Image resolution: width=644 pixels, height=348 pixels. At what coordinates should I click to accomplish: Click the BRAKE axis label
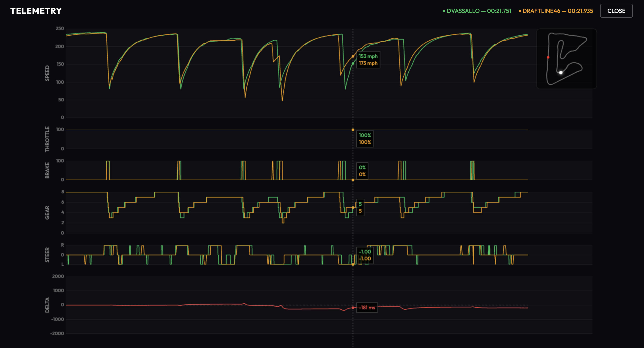[47, 170]
